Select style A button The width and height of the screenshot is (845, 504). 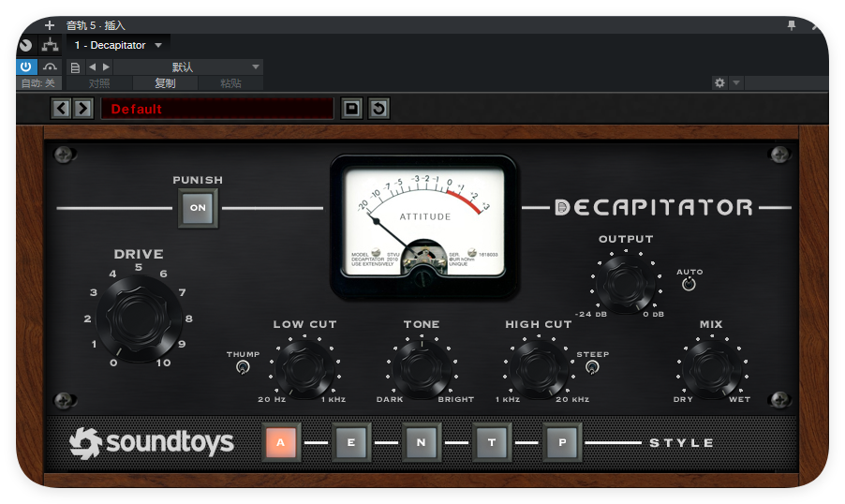280,442
